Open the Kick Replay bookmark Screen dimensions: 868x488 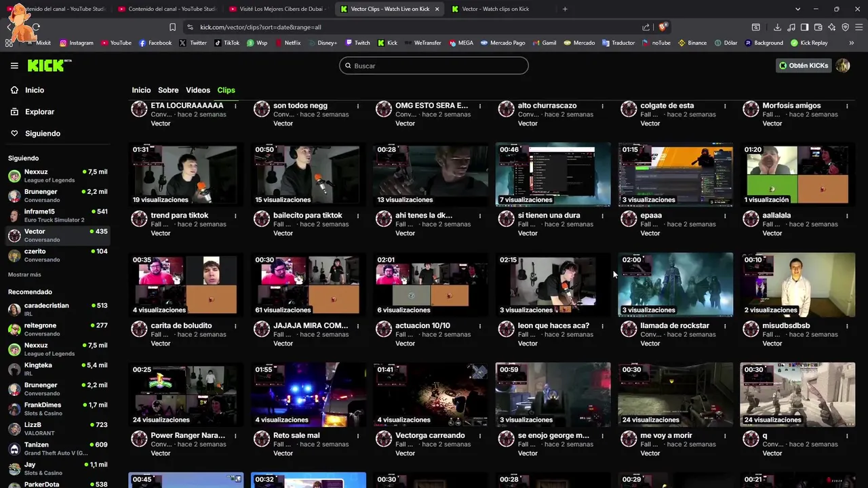[809, 43]
